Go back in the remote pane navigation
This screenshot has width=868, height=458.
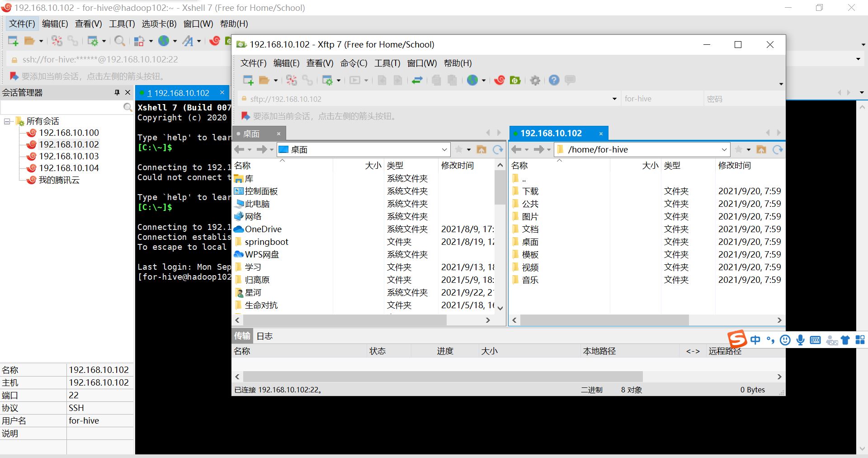pyautogui.click(x=516, y=149)
